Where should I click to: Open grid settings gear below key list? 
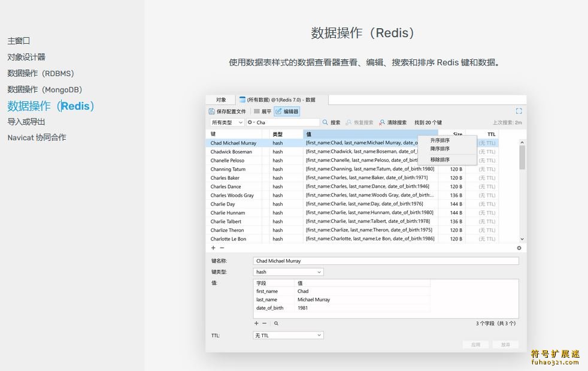coord(519,248)
